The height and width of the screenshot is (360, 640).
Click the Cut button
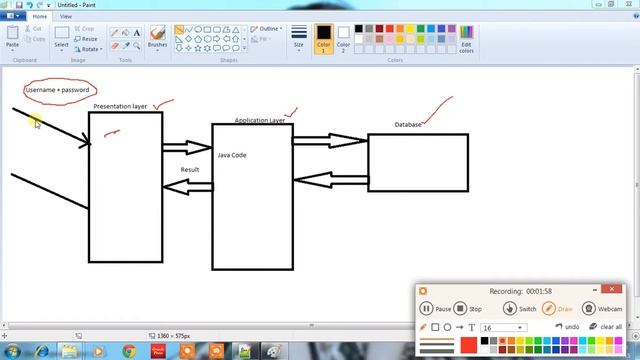[33, 29]
